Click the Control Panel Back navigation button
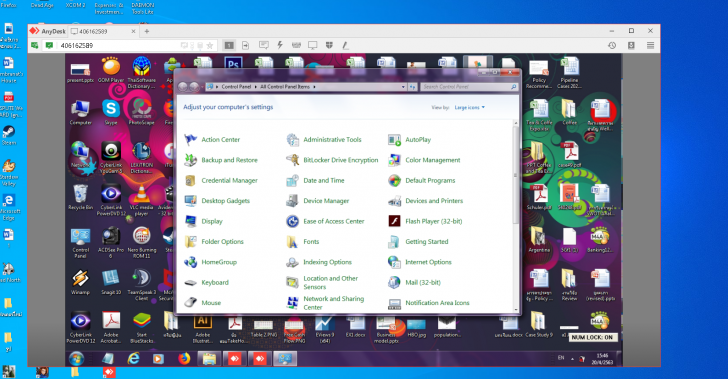Viewport: 728px width, 379px height. point(183,86)
